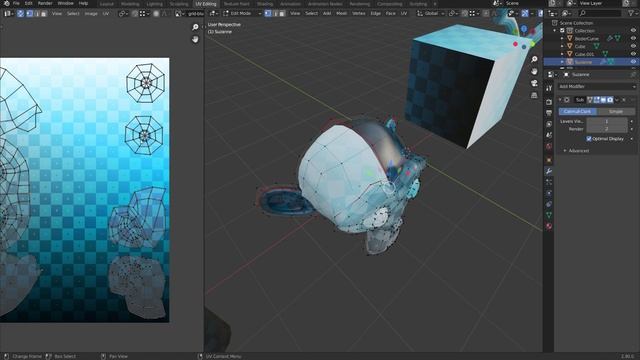Screen dimensions: 640x360
Task: Open the Face menu in 3D viewport
Action: click(x=391, y=13)
